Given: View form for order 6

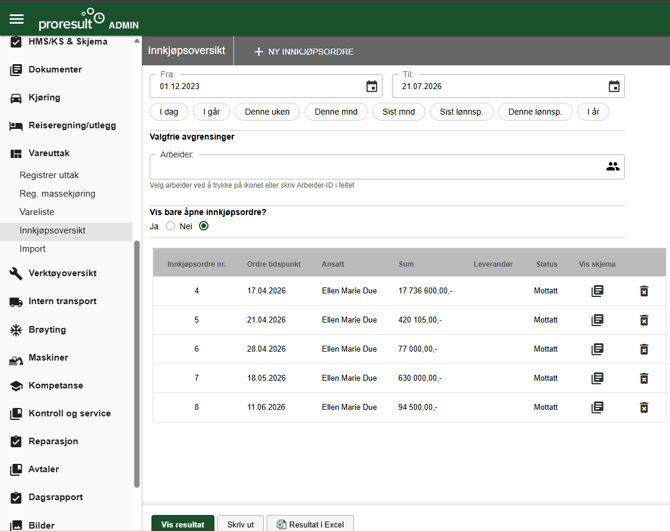Looking at the screenshot, I should [x=597, y=349].
